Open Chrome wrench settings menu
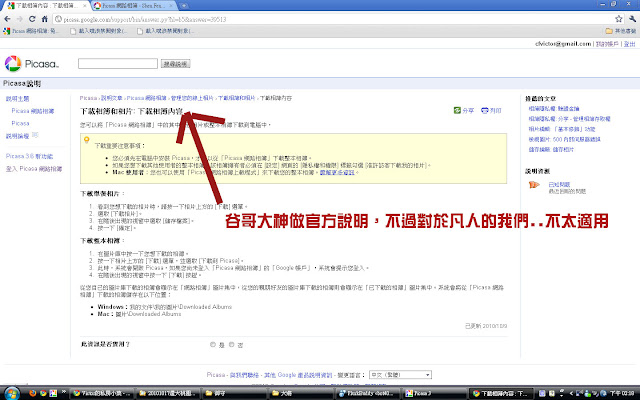Screen dimensions: 640x400 point(632,19)
